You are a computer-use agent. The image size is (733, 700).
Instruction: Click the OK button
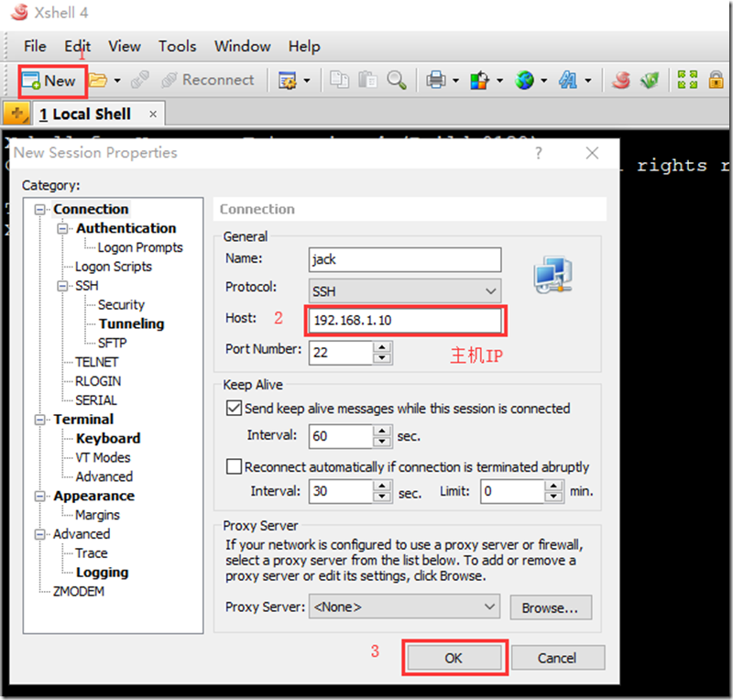[x=454, y=658]
